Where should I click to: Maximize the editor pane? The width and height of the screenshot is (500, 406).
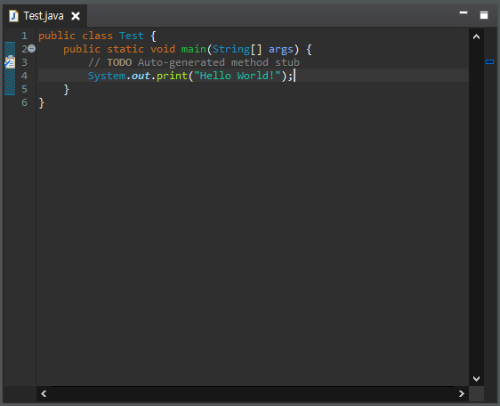pyautogui.click(x=484, y=15)
